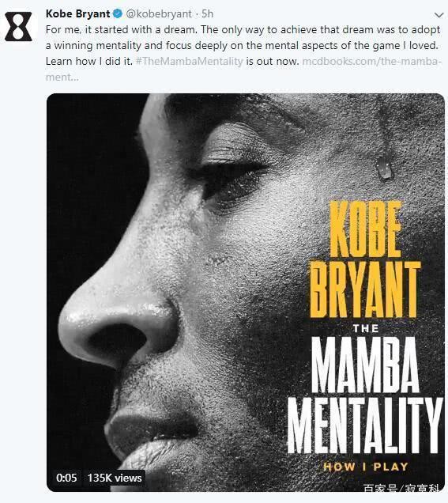448x503 pixels.
Task: Follow the mcdbooks.com/the-mamba- link
Action: 370,61
